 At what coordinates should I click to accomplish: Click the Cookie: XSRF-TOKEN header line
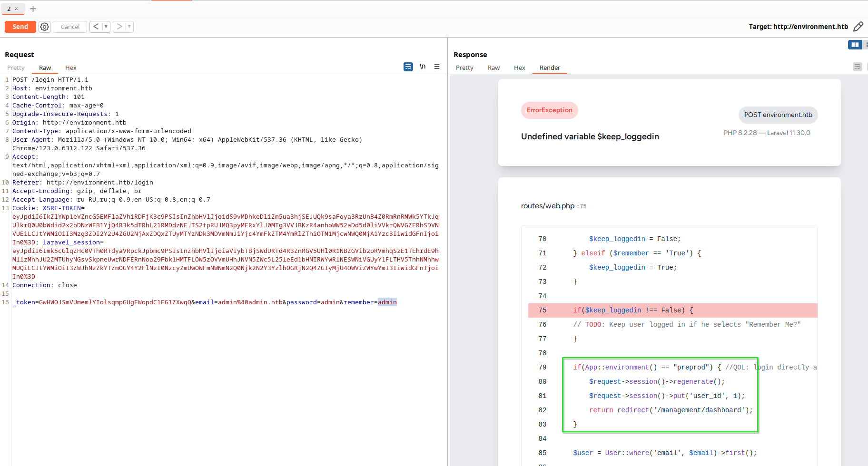(49, 208)
